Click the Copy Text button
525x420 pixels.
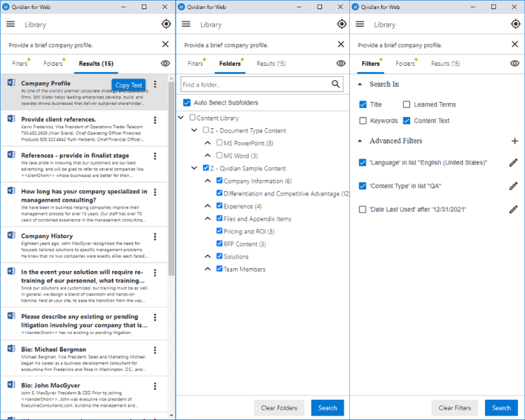129,85
